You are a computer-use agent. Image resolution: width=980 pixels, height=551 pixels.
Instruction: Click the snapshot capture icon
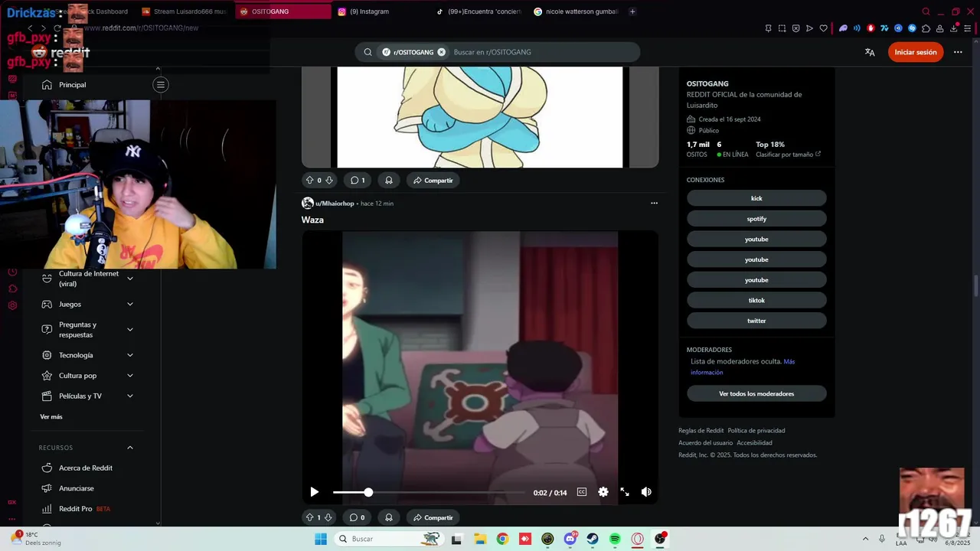click(782, 28)
